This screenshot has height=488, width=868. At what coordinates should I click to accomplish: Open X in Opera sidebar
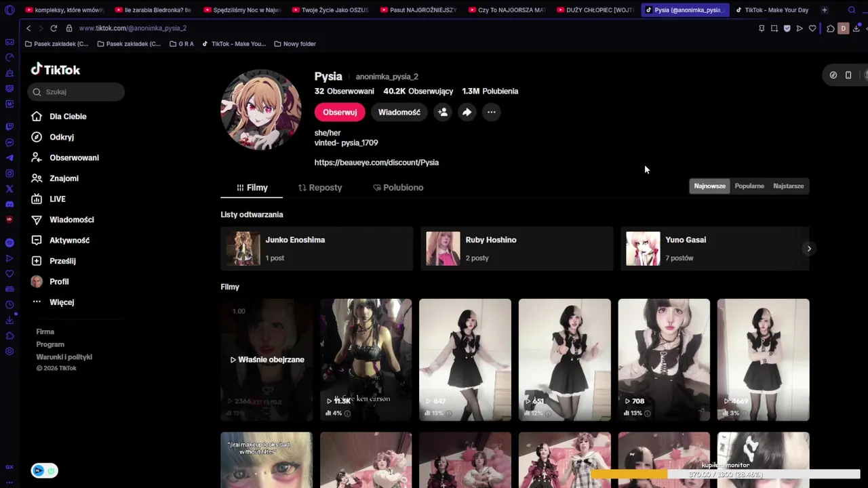9,189
